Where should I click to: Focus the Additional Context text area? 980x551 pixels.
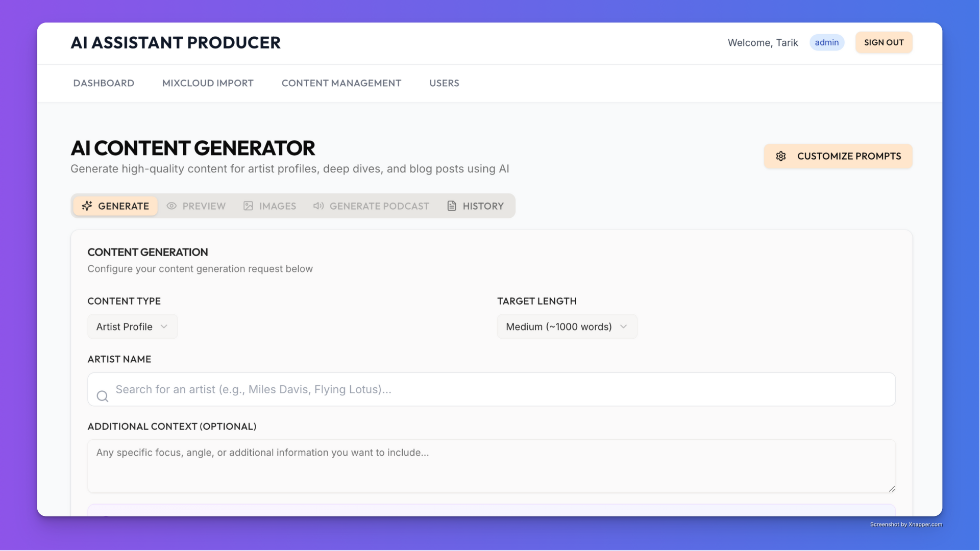(x=491, y=466)
